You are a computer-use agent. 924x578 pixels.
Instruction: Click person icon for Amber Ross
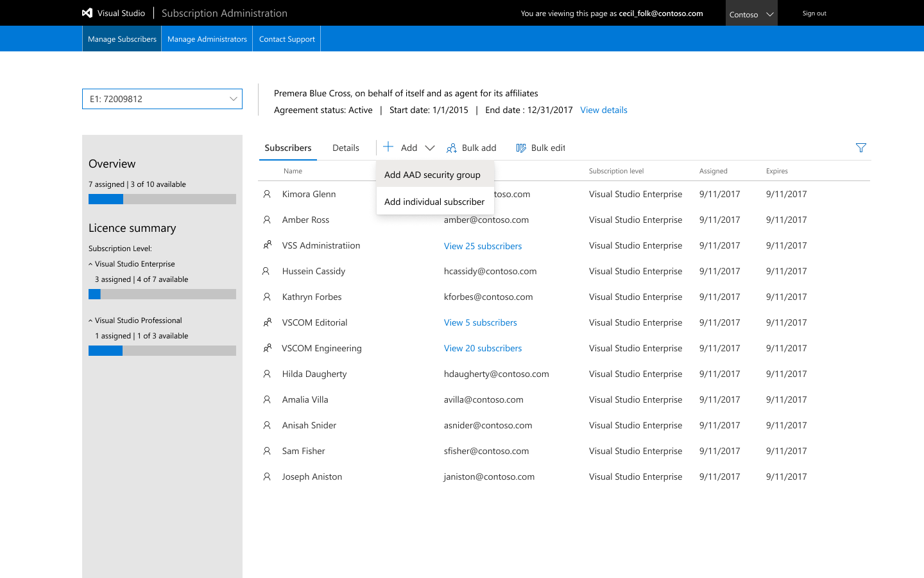click(x=267, y=220)
